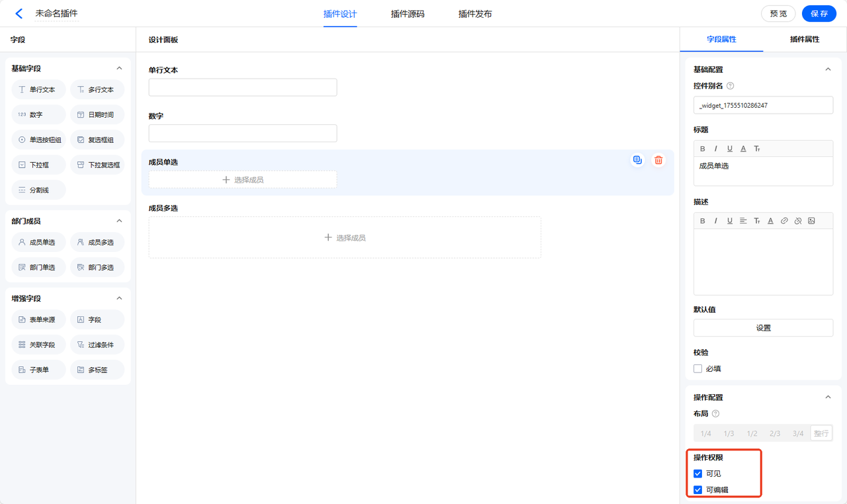Enable the 必填 validation checkbox

697,368
